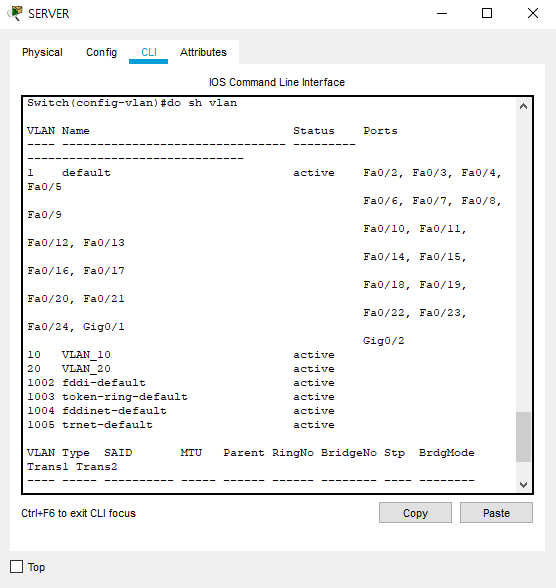Image resolution: width=556 pixels, height=588 pixels.
Task: Click the MTU column header
Action: click(x=191, y=453)
